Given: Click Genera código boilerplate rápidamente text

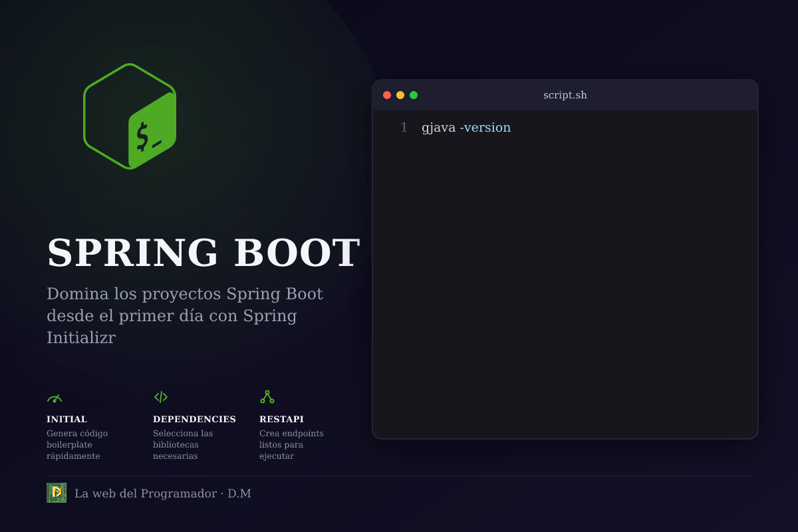Looking at the screenshot, I should (77, 445).
